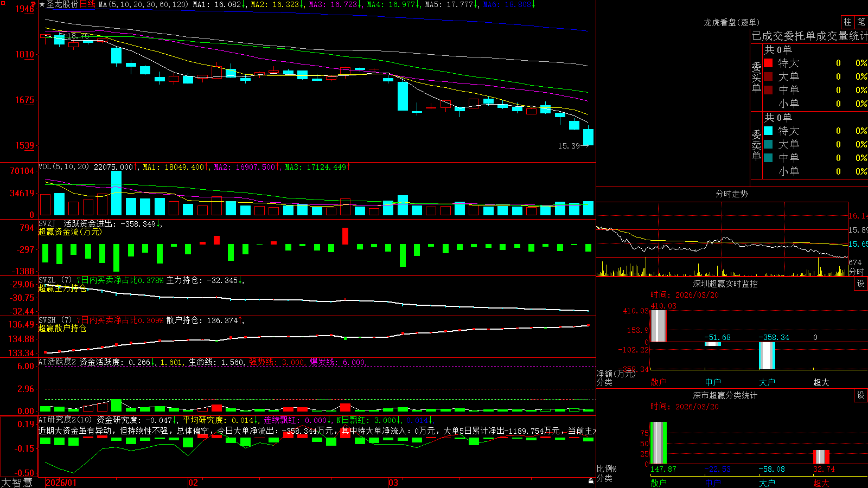The width and height of the screenshot is (868, 488).
Task: Click the 超赢主力持仓 indicator title
Action: pyautogui.click(x=62, y=288)
